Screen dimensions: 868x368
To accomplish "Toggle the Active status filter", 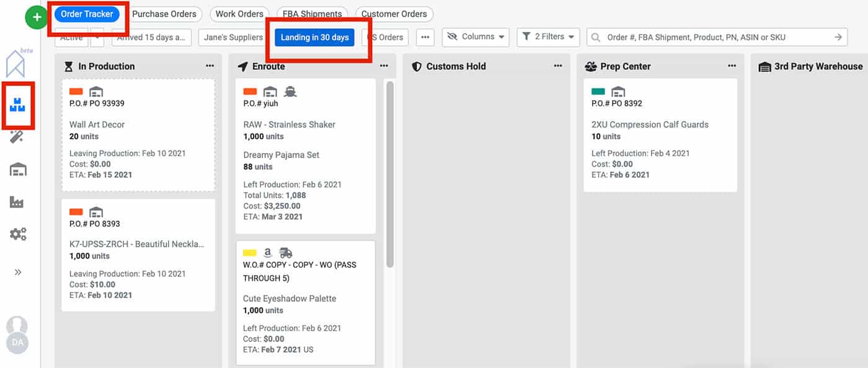I will (71, 37).
